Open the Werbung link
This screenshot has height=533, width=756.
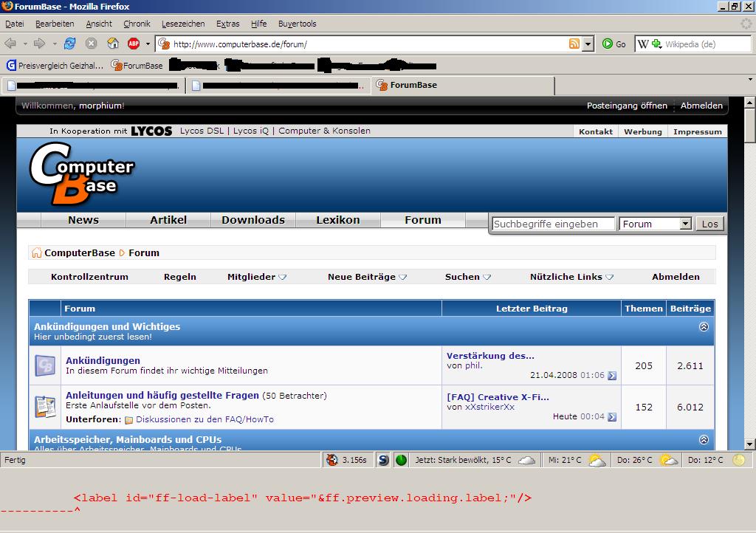pyautogui.click(x=643, y=131)
